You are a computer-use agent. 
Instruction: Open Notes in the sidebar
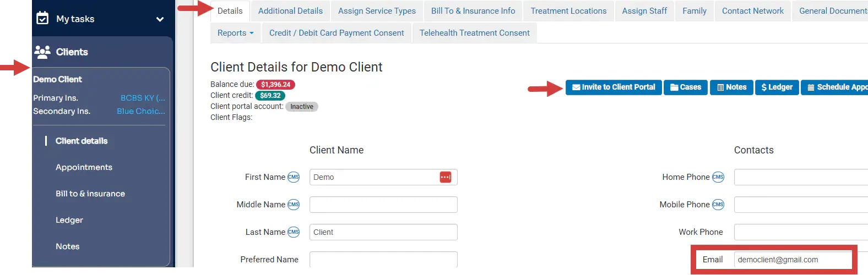[68, 246]
